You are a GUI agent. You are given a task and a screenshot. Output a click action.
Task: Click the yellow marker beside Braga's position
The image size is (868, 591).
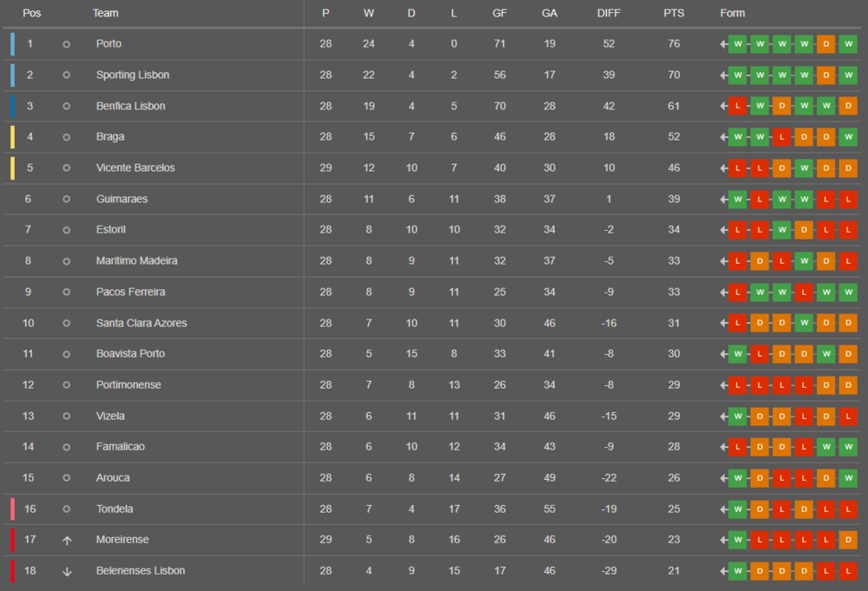[13, 136]
